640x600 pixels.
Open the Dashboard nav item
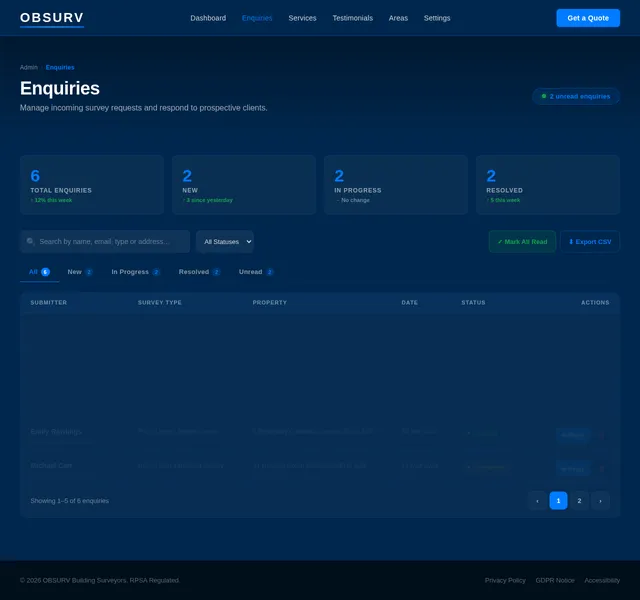(208, 18)
